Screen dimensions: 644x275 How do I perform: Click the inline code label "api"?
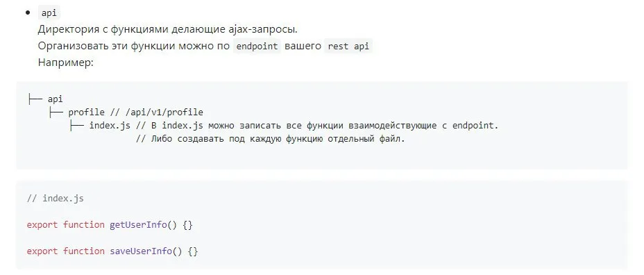click(x=49, y=13)
